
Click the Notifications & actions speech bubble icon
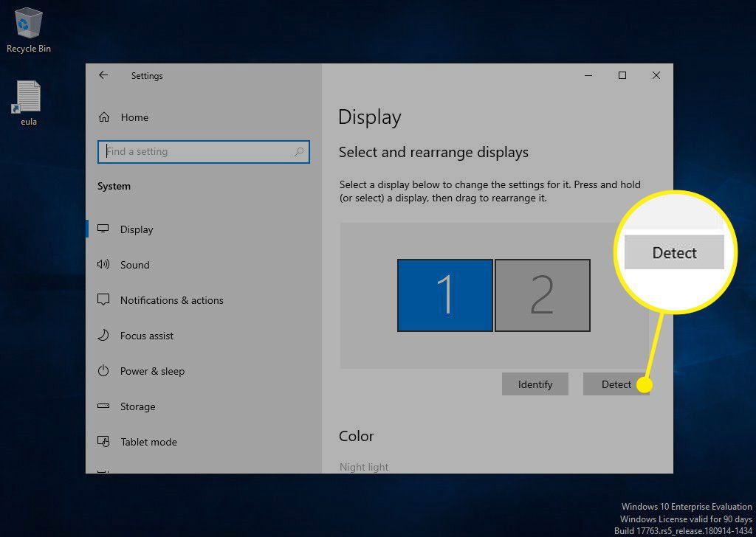(x=103, y=299)
